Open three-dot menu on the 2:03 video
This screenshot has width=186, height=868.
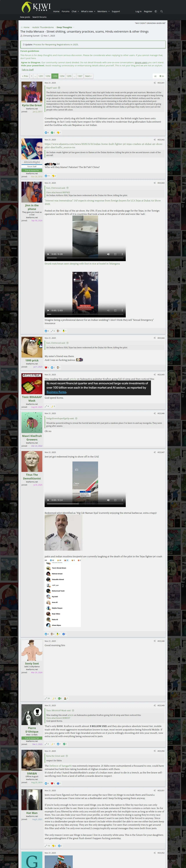(x=122, y=311)
